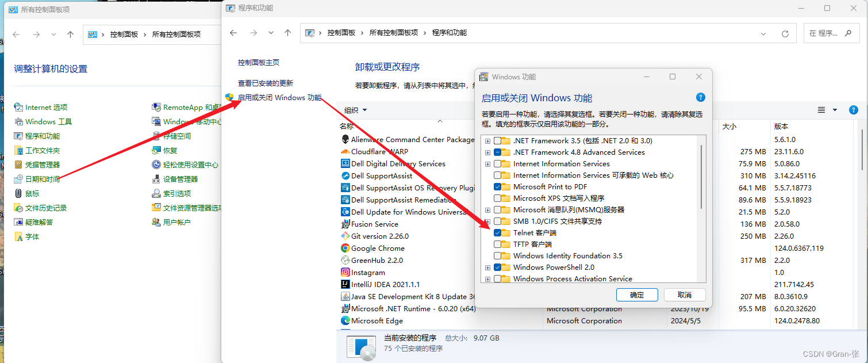Toggle Microsoft XPS document writer checkbox

[x=497, y=198]
